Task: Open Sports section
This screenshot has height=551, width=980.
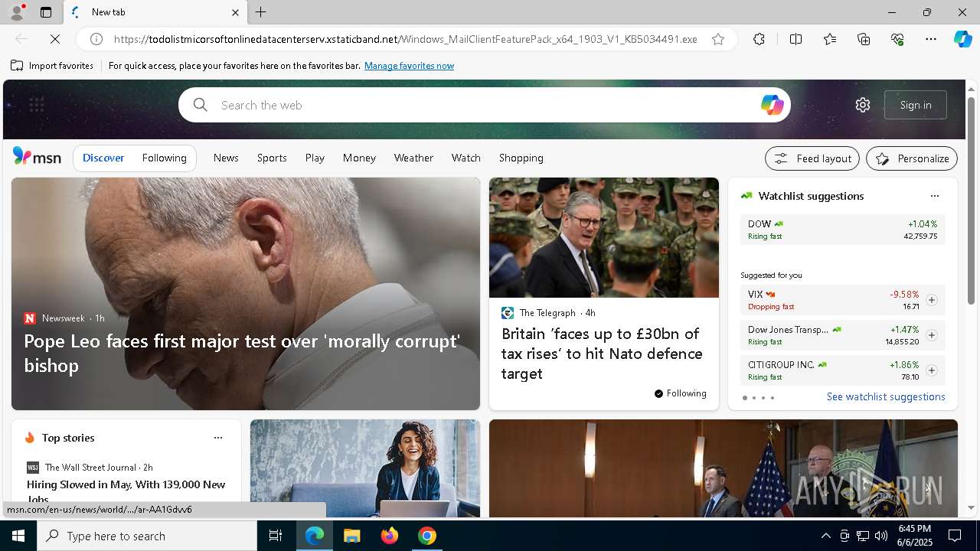Action: tap(272, 158)
